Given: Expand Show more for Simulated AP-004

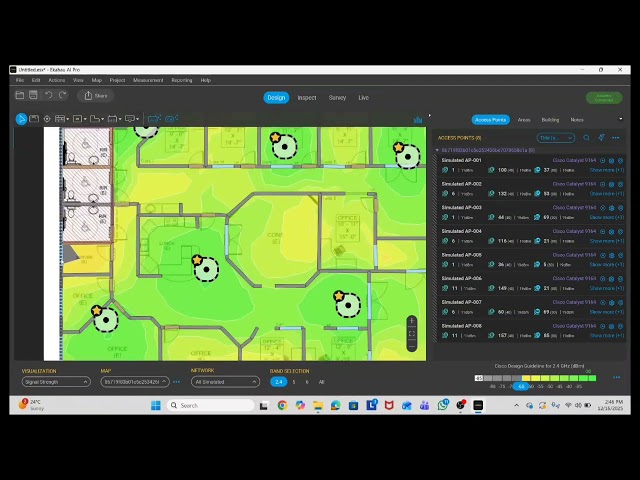Looking at the screenshot, I should (x=607, y=241).
